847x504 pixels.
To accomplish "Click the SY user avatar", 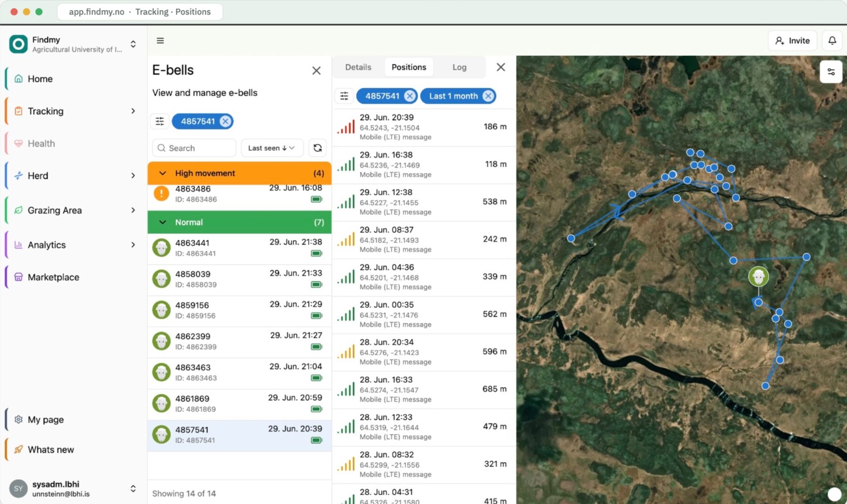I will pos(18,488).
